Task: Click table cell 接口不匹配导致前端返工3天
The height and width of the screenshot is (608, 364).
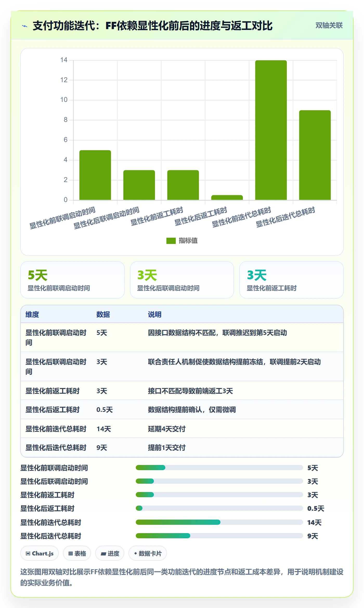Action: point(190,391)
